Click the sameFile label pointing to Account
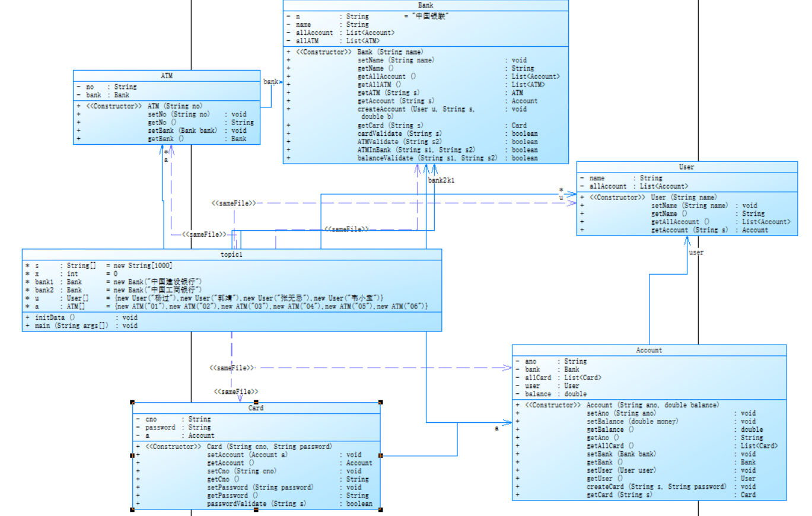Screen dimensions: 812x516 click(232, 368)
